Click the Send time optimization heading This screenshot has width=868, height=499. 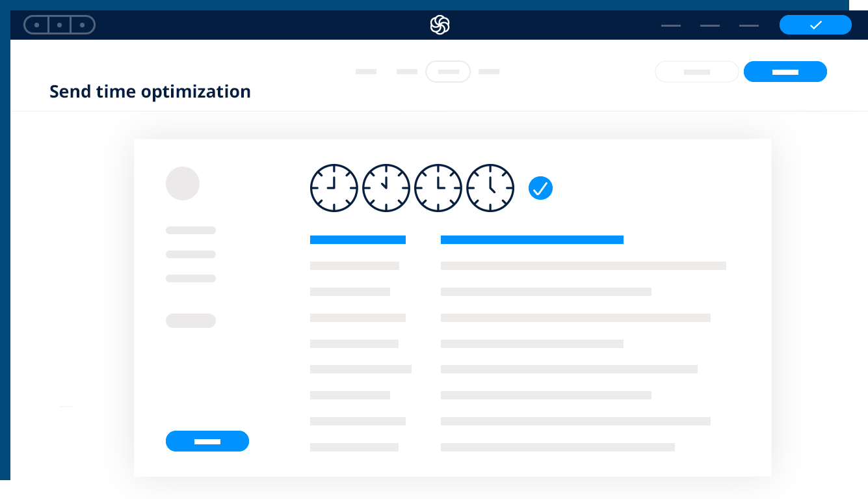(x=150, y=92)
